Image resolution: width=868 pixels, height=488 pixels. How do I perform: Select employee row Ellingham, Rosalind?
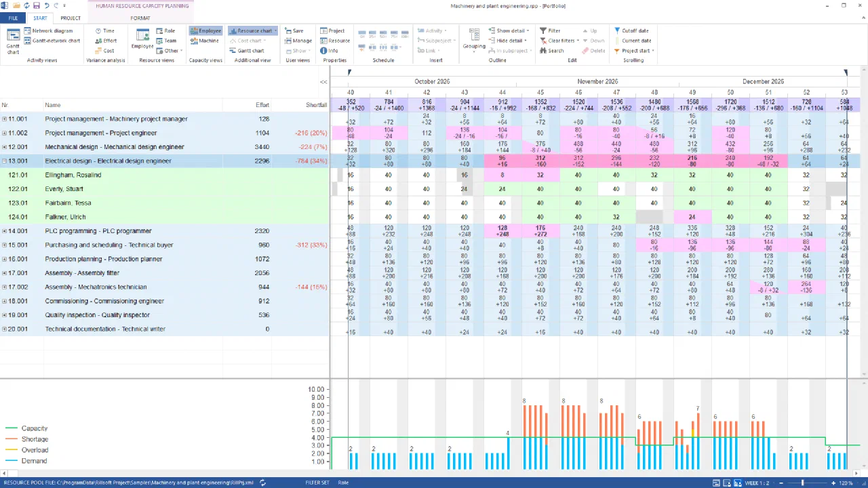pyautogui.click(x=165, y=175)
